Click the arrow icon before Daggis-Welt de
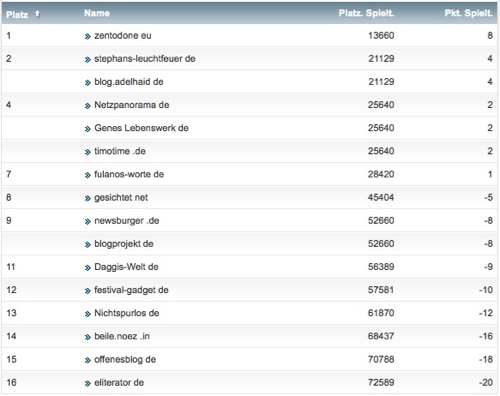500x396 pixels. (88, 268)
